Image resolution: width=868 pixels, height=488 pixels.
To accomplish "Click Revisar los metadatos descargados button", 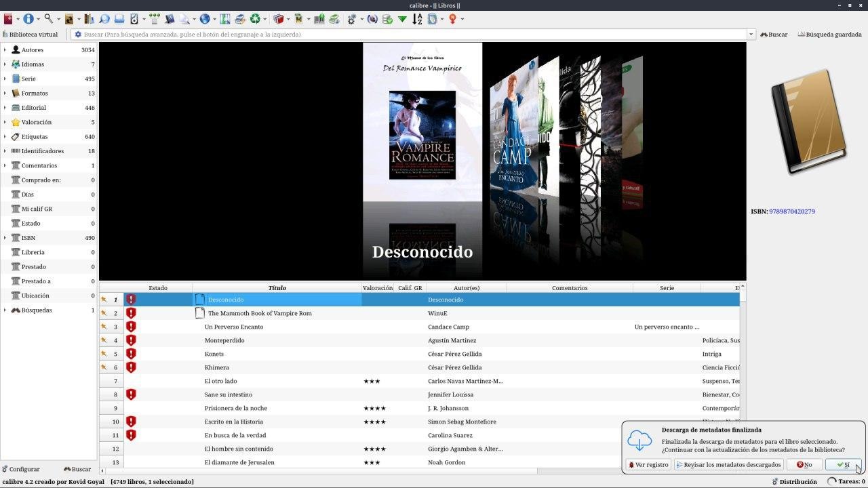I will [729, 465].
